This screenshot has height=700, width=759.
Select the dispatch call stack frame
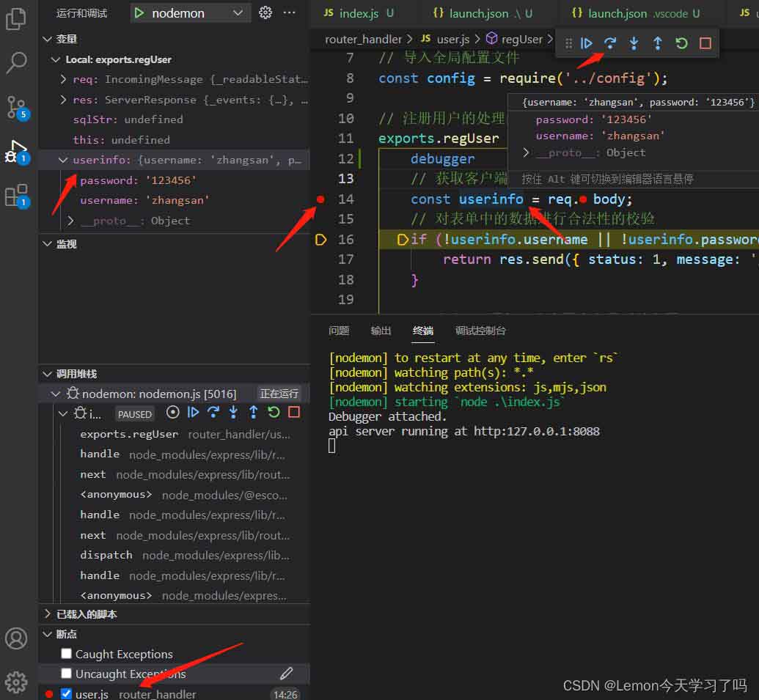(x=175, y=556)
